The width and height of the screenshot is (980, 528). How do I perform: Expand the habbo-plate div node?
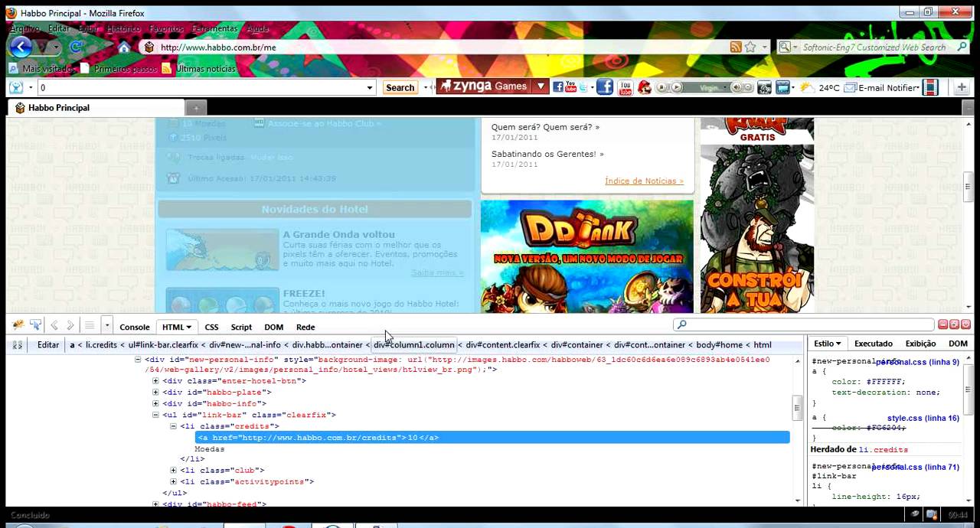pyautogui.click(x=155, y=392)
